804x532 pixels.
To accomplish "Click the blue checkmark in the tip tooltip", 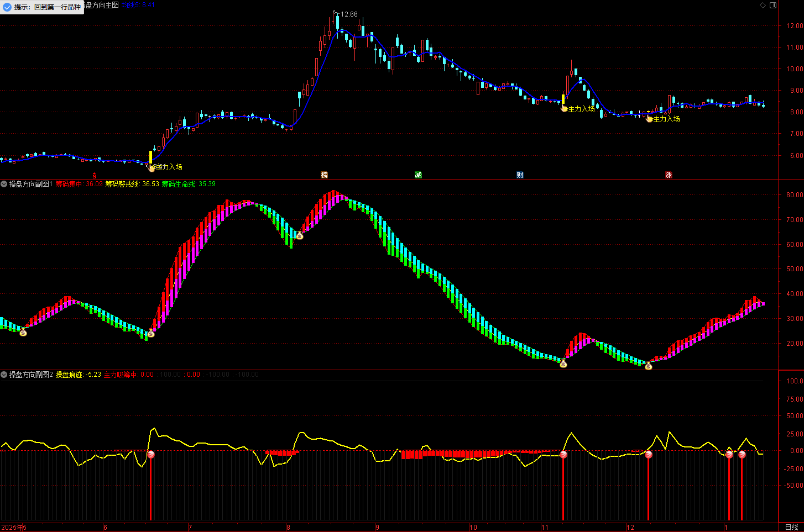I will coord(7,7).
